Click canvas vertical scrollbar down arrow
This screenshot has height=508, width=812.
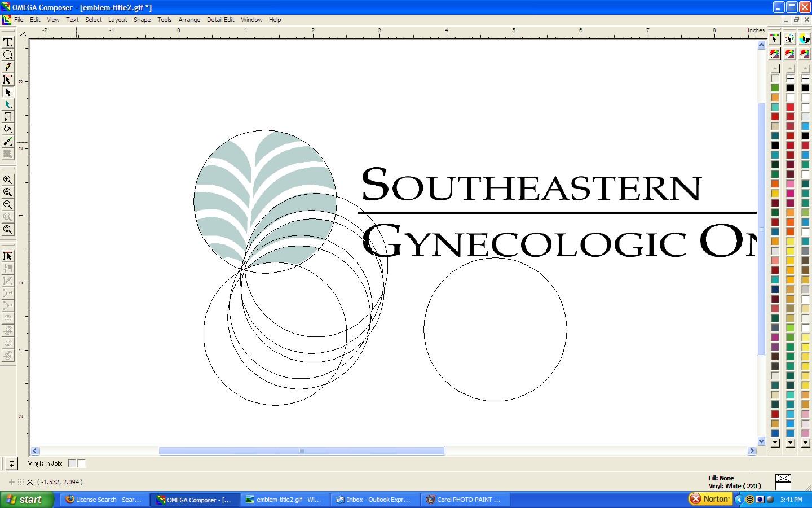pyautogui.click(x=761, y=441)
